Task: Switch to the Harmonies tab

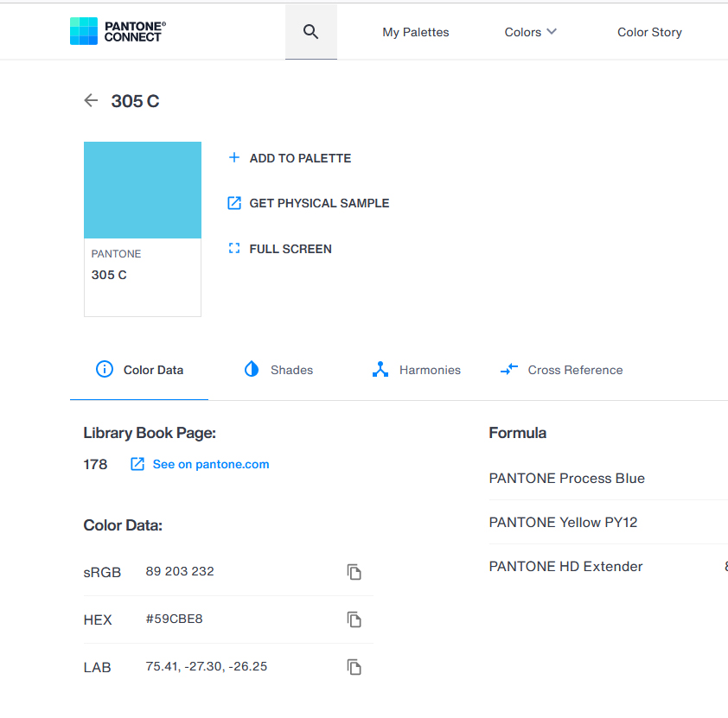Action: [x=417, y=370]
